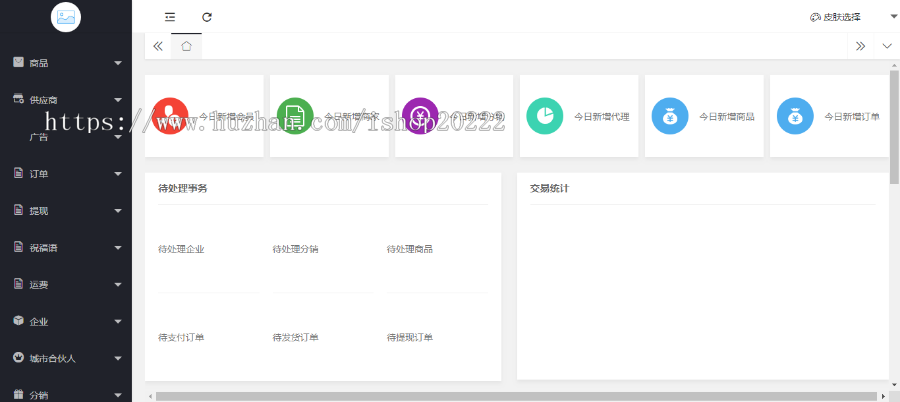This screenshot has width=900, height=402.
Task: Expand the 企业 menu arrow
Action: pos(118,322)
